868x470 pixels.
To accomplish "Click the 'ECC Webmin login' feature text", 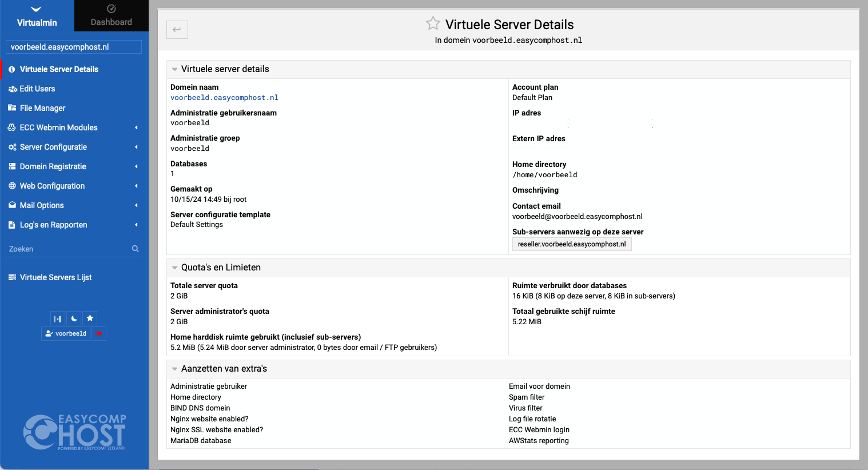I will coord(539,430).
